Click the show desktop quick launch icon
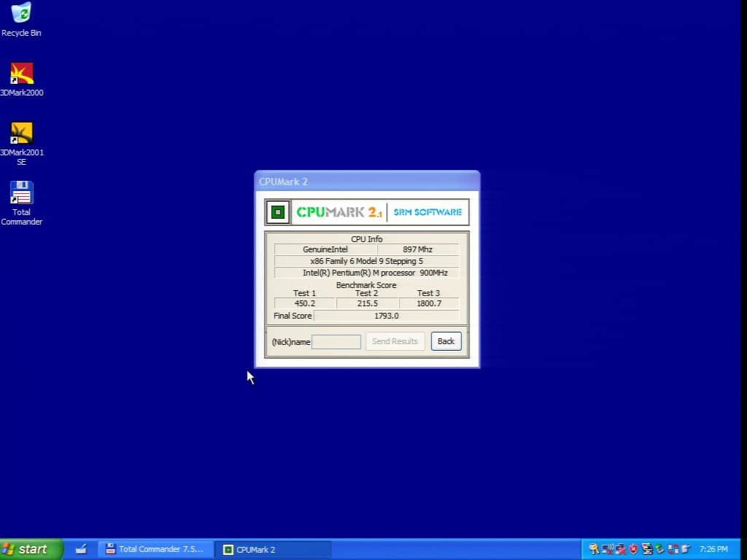This screenshot has width=747, height=560. [x=81, y=549]
